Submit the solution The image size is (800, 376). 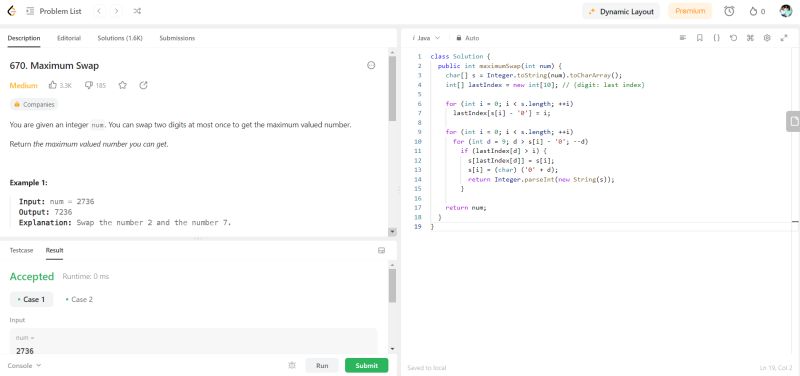point(366,365)
